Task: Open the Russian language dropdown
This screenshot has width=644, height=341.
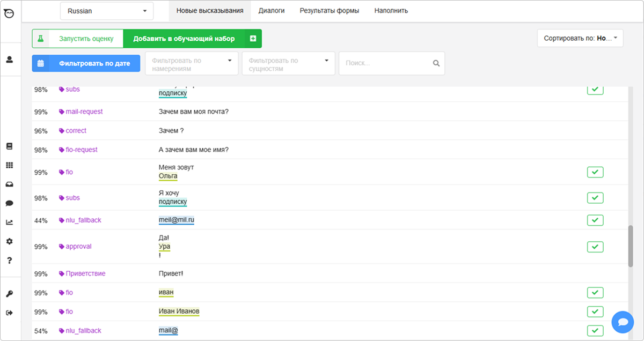Action: tap(107, 11)
